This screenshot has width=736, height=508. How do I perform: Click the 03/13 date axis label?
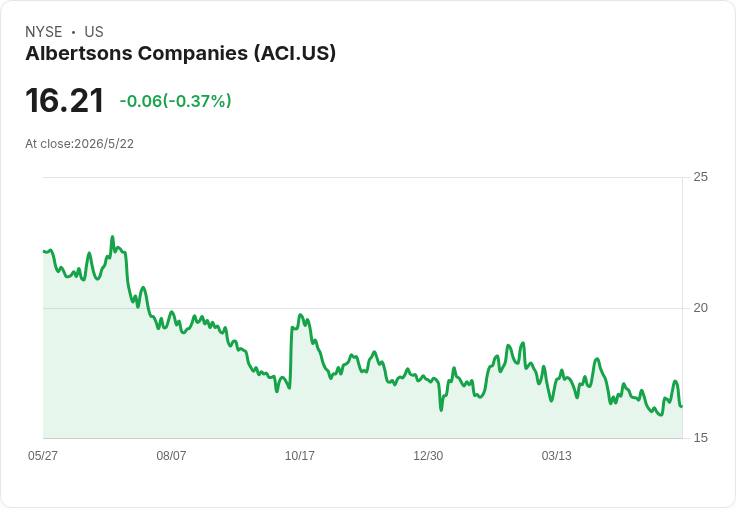556,455
